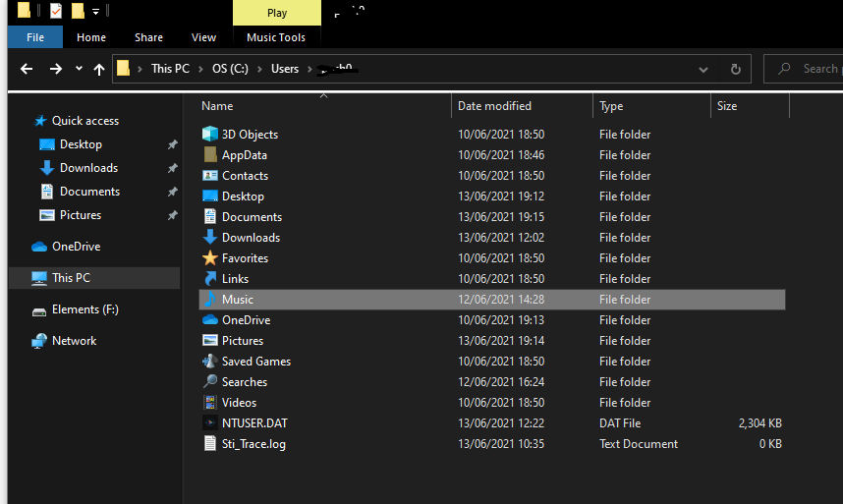Click the Quick access star icon

(x=39, y=121)
